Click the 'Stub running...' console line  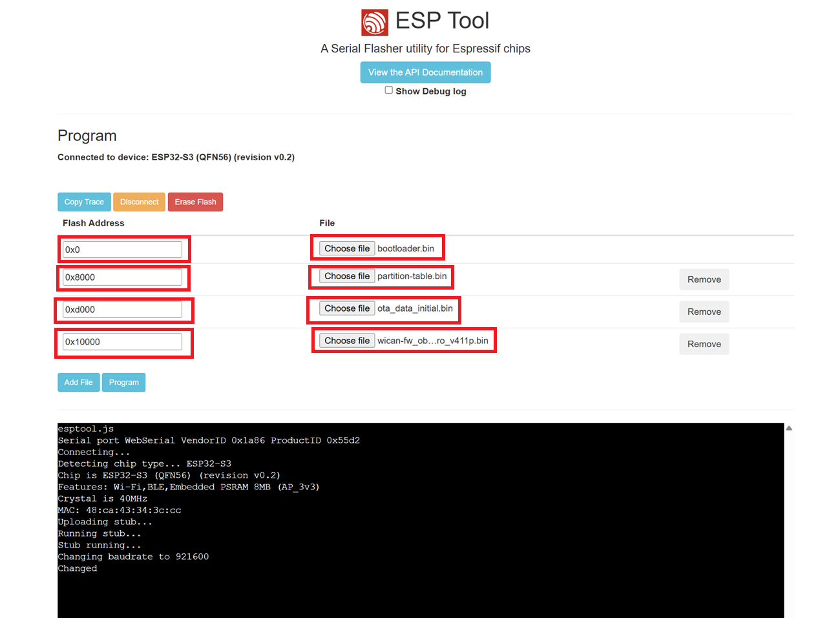click(x=99, y=545)
